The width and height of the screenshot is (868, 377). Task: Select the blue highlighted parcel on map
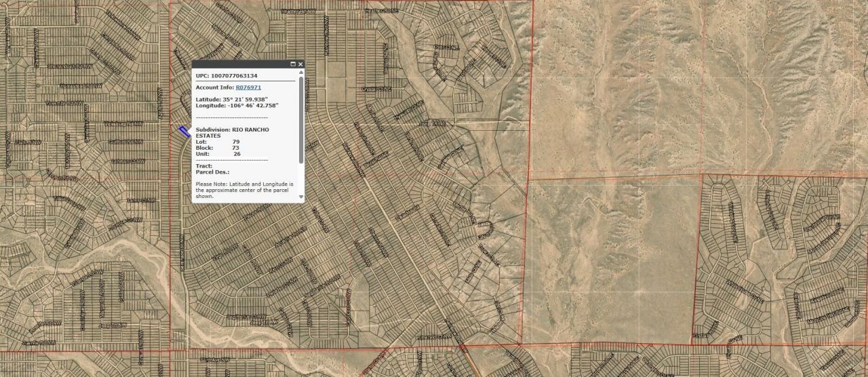point(184,132)
